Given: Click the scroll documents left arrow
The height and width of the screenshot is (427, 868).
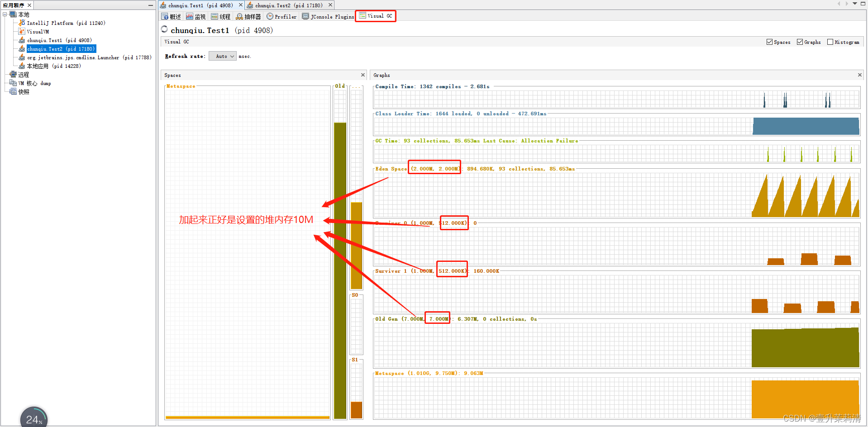Looking at the screenshot, I should click(839, 4).
